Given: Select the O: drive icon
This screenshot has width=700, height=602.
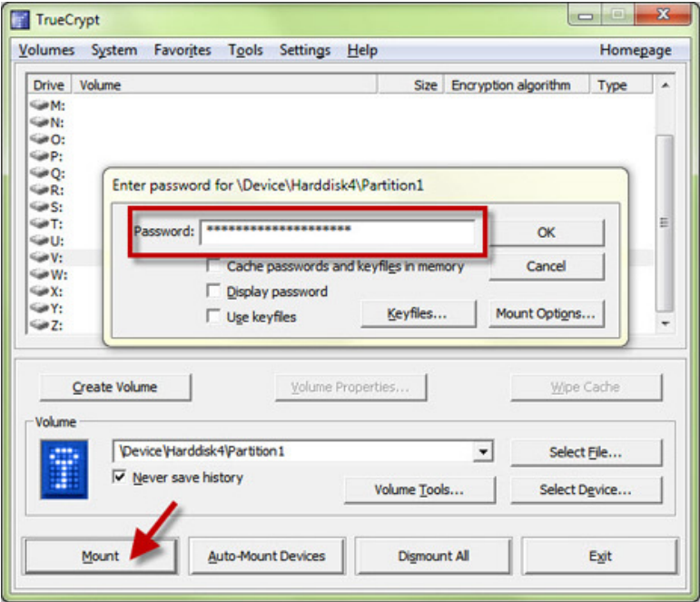Looking at the screenshot, I should click(39, 139).
